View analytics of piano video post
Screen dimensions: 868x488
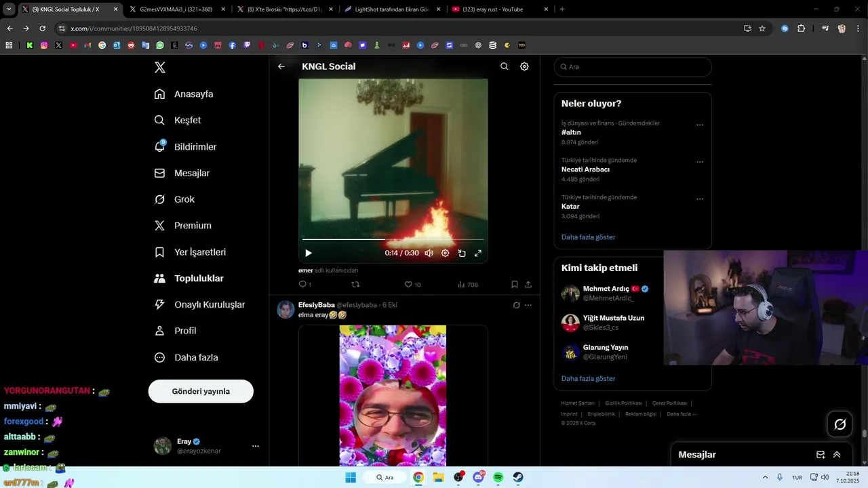click(x=468, y=285)
